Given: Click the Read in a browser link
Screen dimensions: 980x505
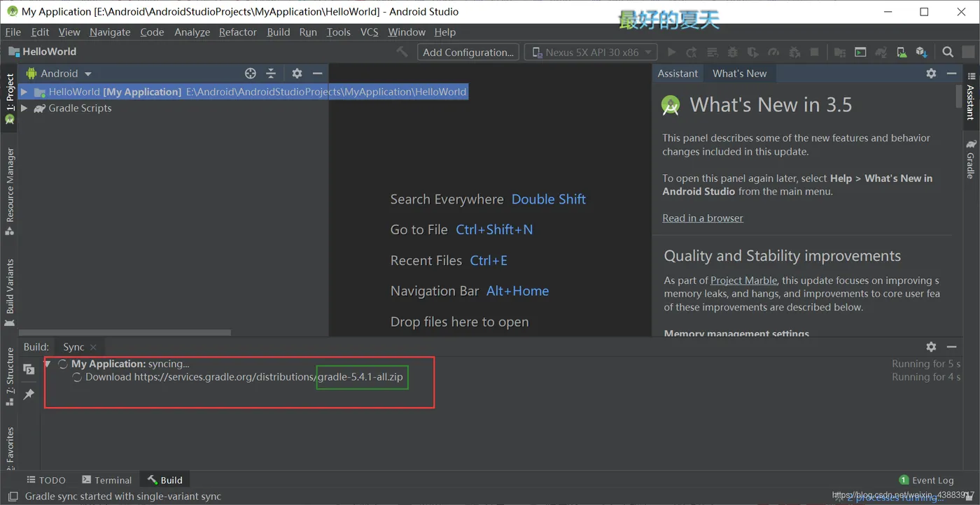Looking at the screenshot, I should 703,218.
